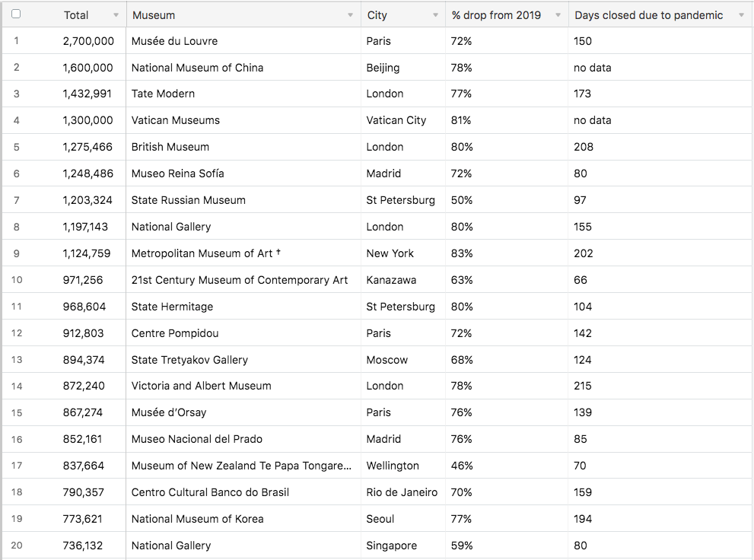Open the Total column dropdown arrow
The width and height of the screenshot is (754, 560).
[x=116, y=15]
